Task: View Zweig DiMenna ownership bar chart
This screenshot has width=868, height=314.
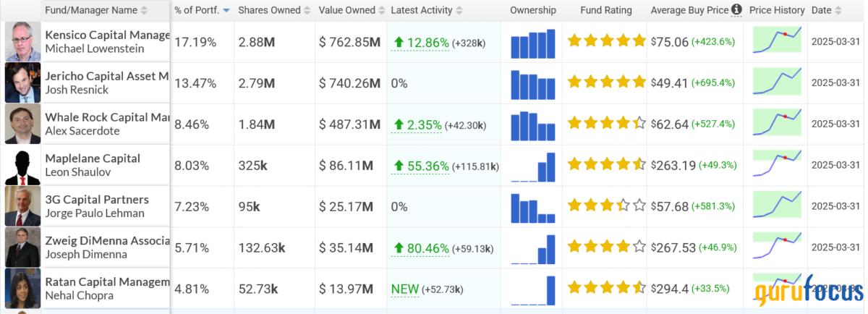Action: pos(533,250)
